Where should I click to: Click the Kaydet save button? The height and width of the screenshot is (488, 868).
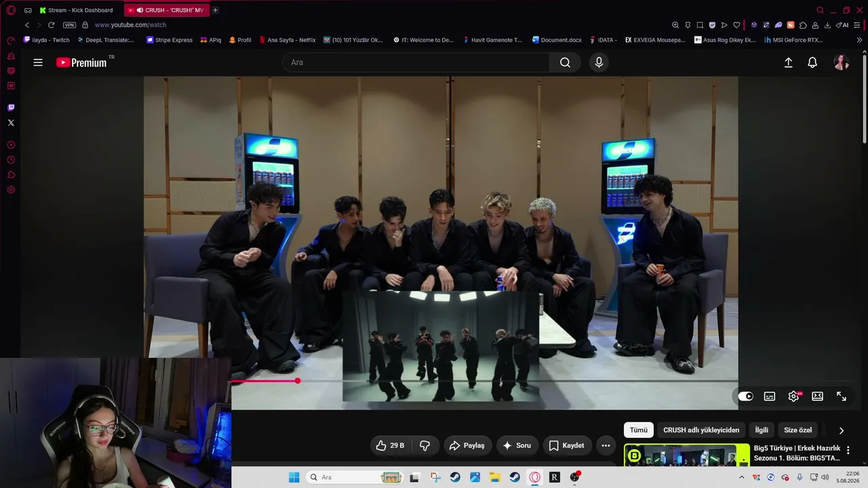566,445
